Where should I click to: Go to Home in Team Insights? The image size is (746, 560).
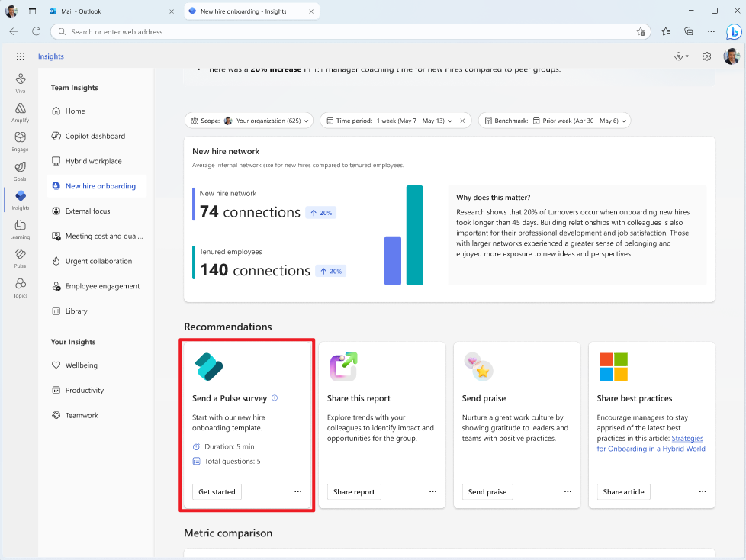pos(97,111)
